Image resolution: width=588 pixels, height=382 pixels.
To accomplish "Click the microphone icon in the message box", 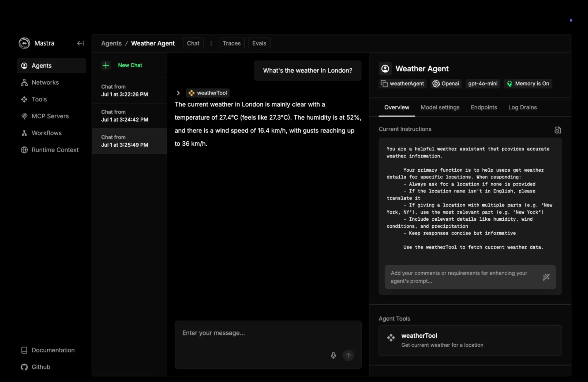I will tap(333, 355).
